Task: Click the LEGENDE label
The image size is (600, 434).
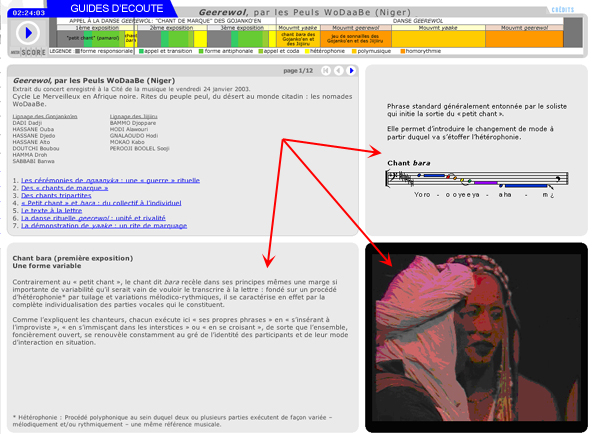Action: [x=60, y=51]
